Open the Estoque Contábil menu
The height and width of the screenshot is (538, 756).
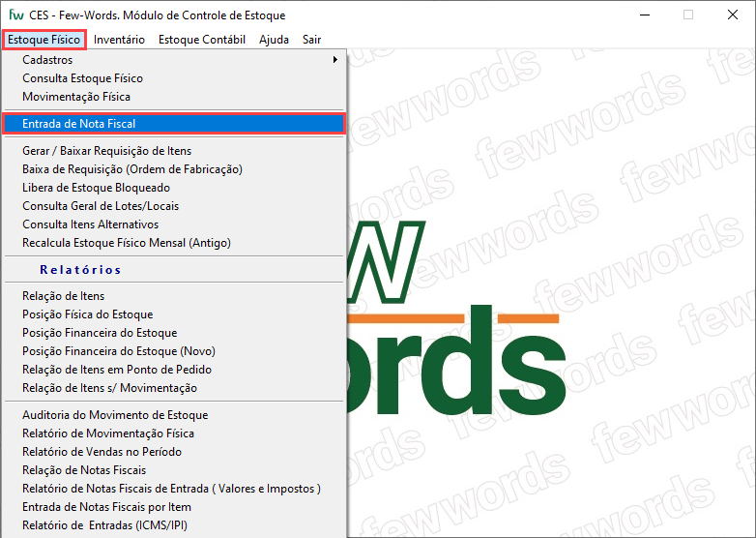click(x=201, y=40)
